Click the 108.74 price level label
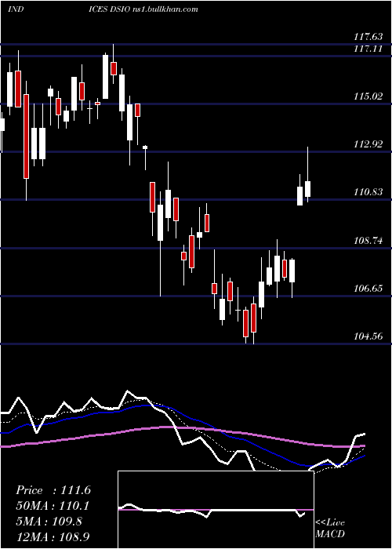The height and width of the screenshot is (549, 392). click(x=367, y=241)
